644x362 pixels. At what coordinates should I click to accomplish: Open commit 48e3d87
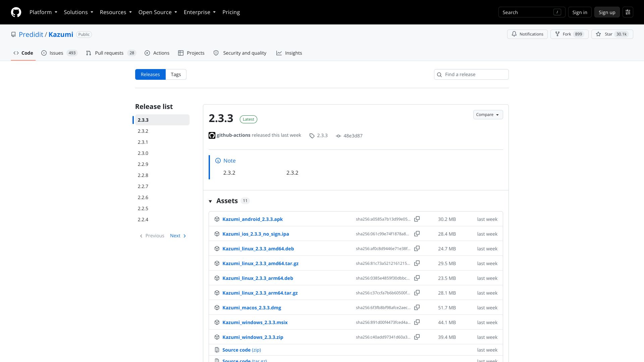click(353, 136)
